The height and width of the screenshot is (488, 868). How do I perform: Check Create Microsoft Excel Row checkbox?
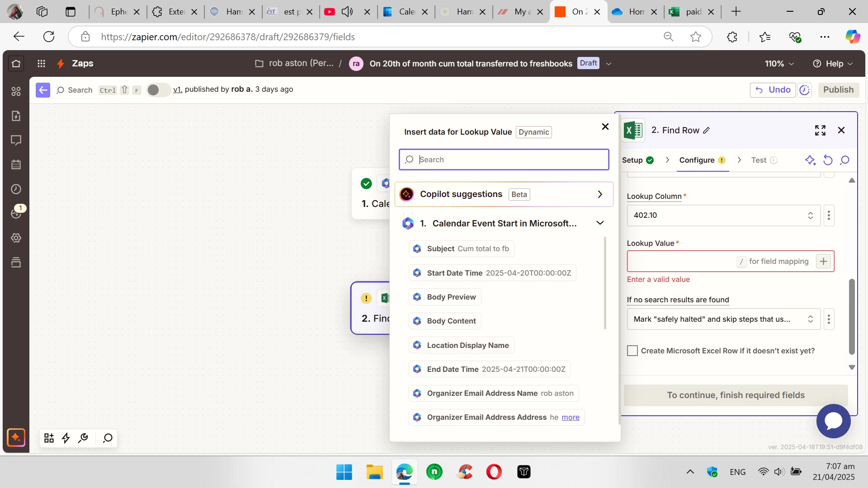(632, 351)
